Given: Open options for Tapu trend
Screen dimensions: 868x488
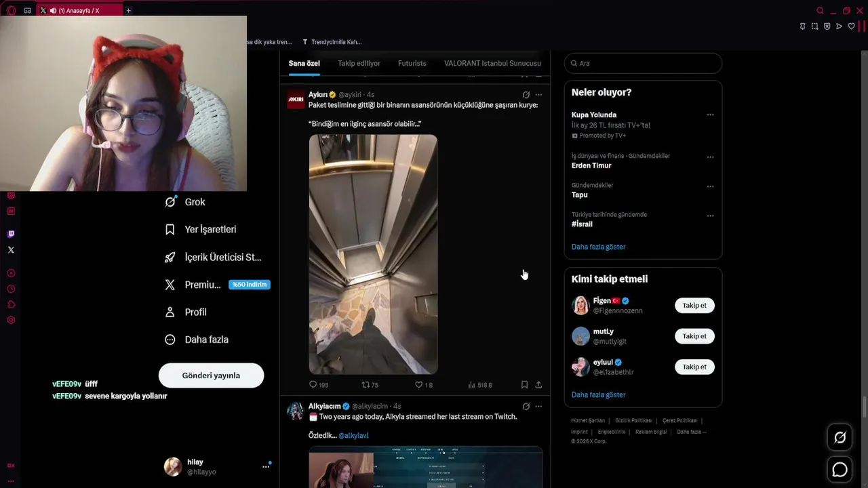Looking at the screenshot, I should coord(710,186).
